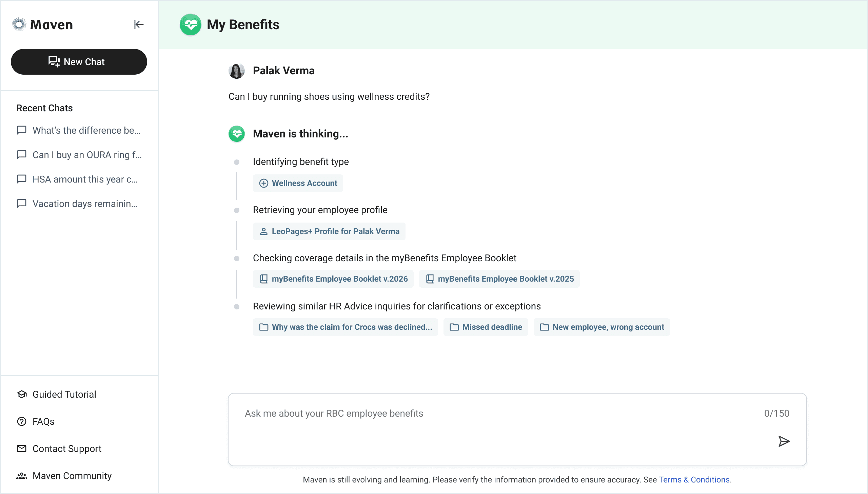Start a New Chat
The height and width of the screenshot is (494, 868).
point(79,62)
